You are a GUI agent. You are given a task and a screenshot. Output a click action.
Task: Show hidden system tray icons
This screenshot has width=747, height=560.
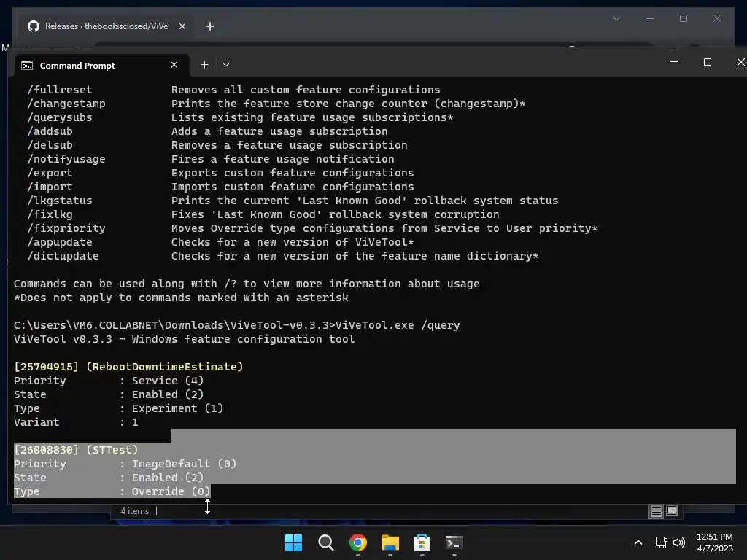coord(638,542)
